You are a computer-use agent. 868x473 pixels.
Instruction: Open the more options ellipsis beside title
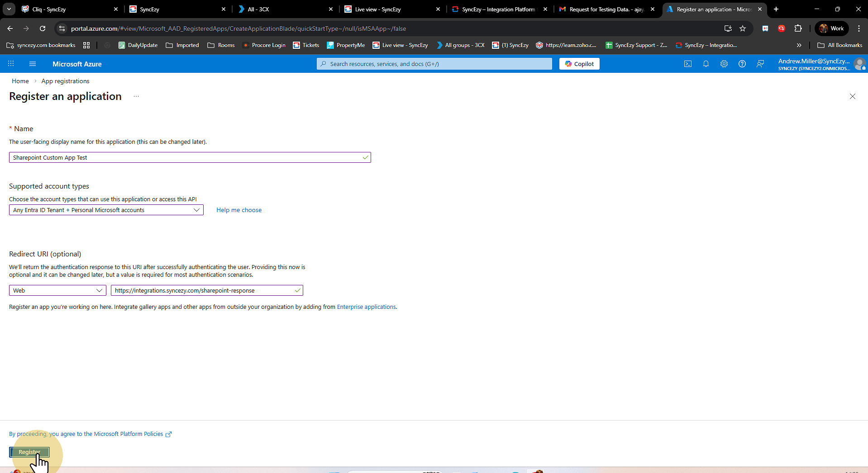click(136, 96)
